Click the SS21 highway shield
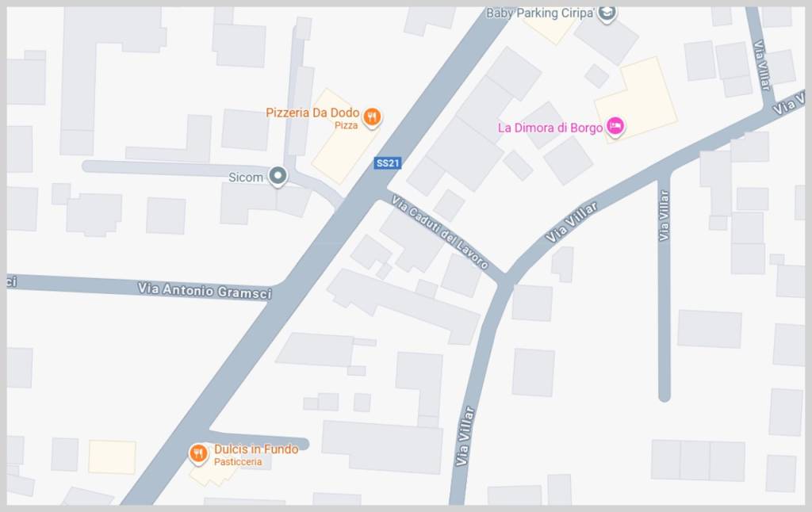The height and width of the screenshot is (512, 812). tap(387, 163)
